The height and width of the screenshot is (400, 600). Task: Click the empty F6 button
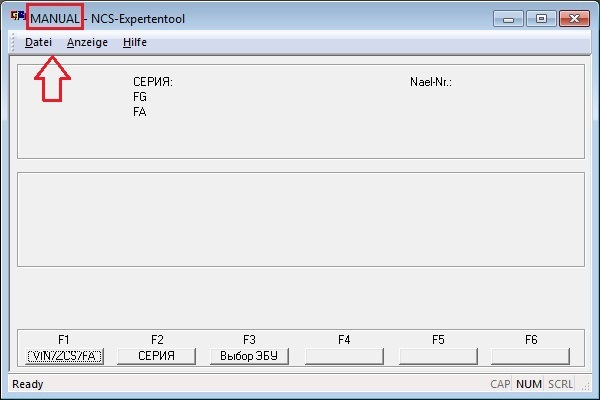(x=530, y=356)
